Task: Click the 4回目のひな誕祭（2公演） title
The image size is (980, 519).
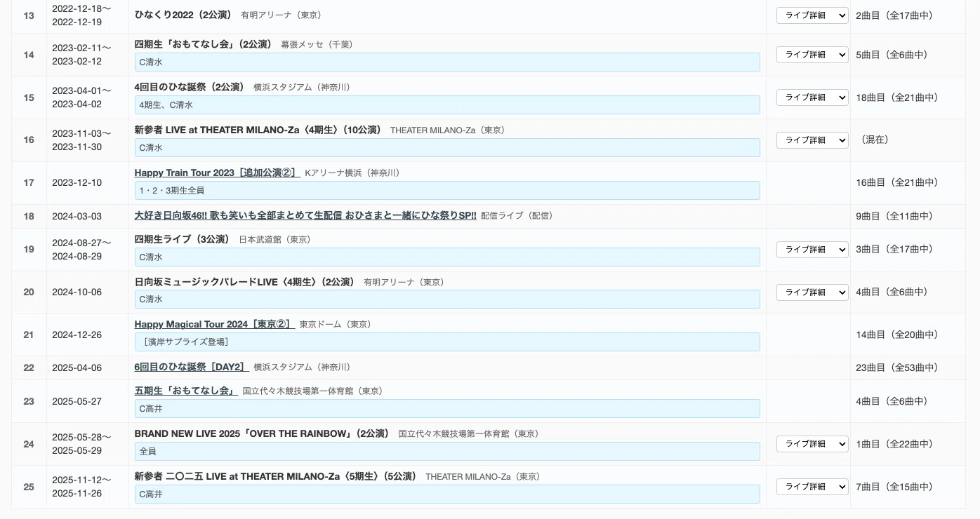Action: click(x=190, y=87)
